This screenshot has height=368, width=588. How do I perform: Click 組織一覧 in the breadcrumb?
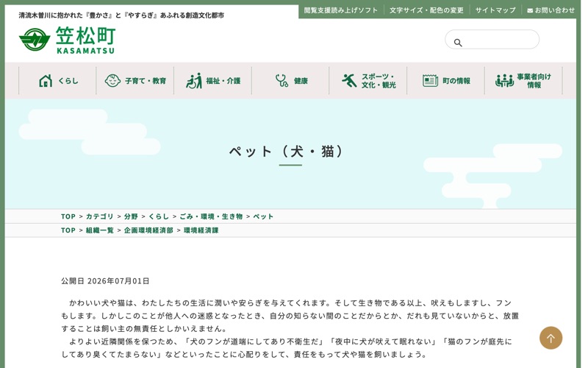coord(99,230)
